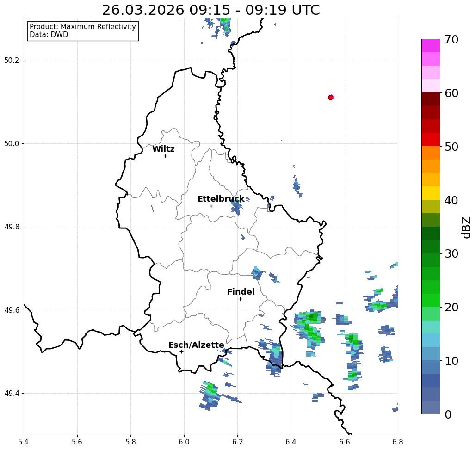
Task: Click the longitude axis label 5.4
Action: [24, 442]
